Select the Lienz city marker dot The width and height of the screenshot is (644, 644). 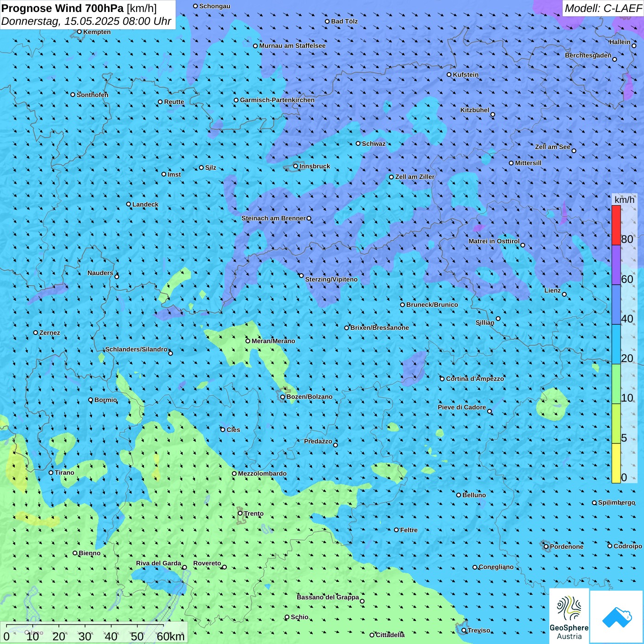pyautogui.click(x=564, y=294)
